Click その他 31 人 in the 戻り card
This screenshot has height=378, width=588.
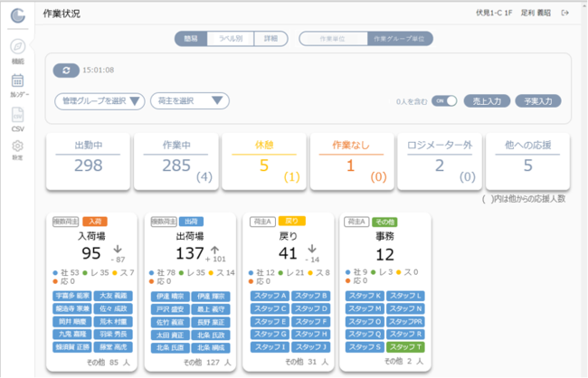point(307,362)
